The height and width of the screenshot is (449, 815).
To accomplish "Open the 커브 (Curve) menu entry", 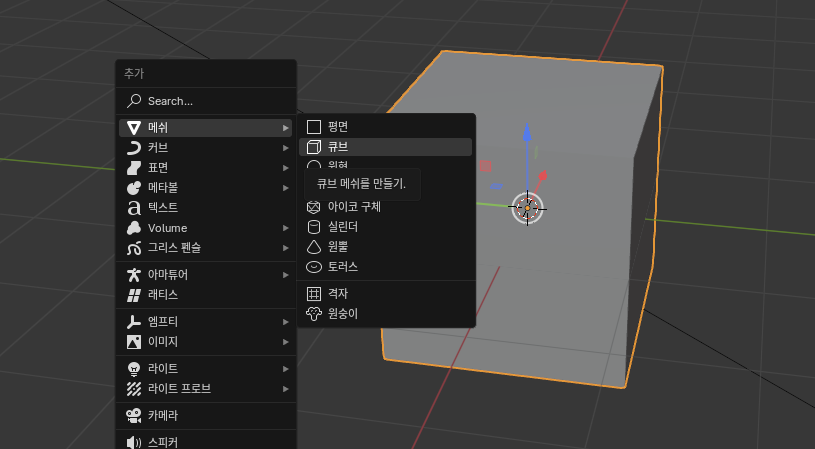I will pos(206,148).
